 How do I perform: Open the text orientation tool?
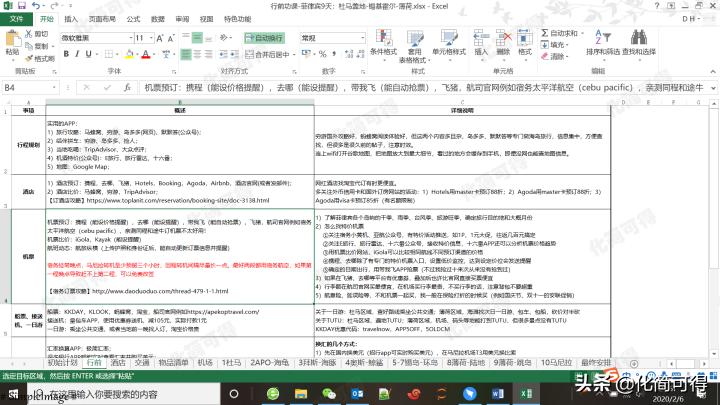pyautogui.click(x=224, y=38)
